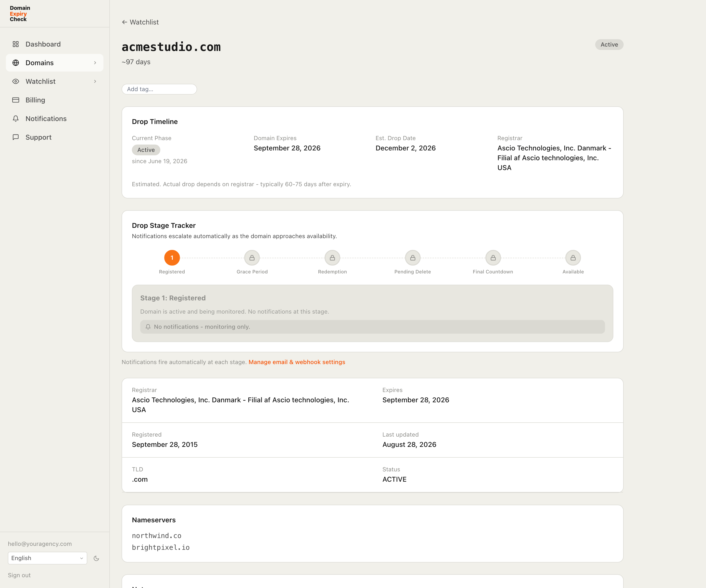This screenshot has width=706, height=588.
Task: Click the ACTIVE status value
Action: [394, 479]
